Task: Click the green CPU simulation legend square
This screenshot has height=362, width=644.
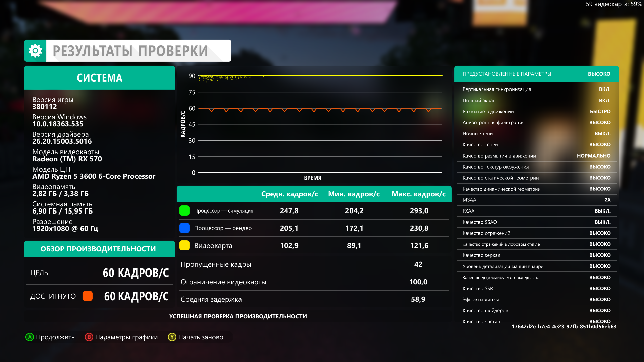Action: [x=184, y=210]
